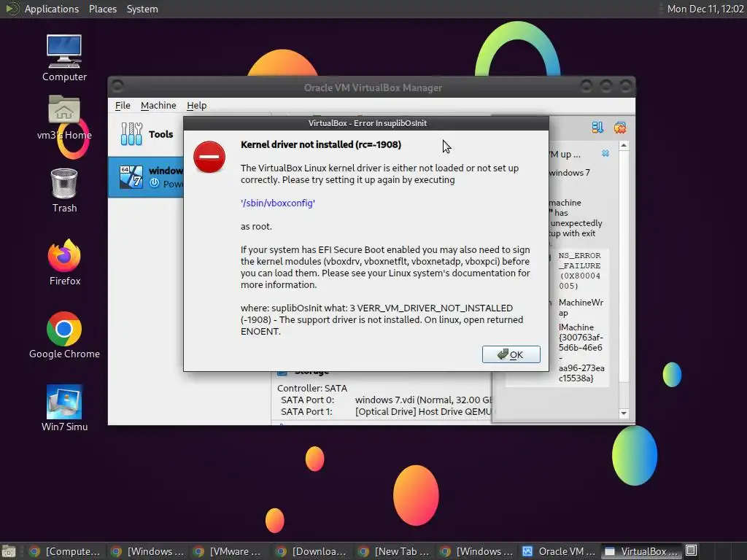Click OK in the kernel driver error dialog
The height and width of the screenshot is (560, 747).
coord(511,354)
